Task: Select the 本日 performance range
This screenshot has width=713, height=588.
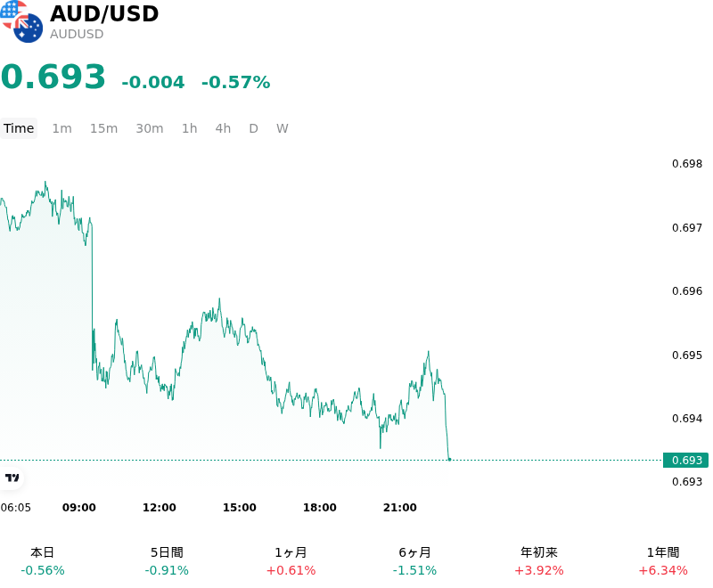Action: (43, 561)
